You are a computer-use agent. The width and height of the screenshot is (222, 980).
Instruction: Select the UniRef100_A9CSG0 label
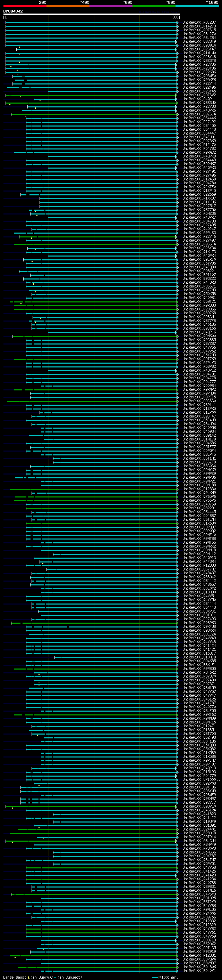199,401
